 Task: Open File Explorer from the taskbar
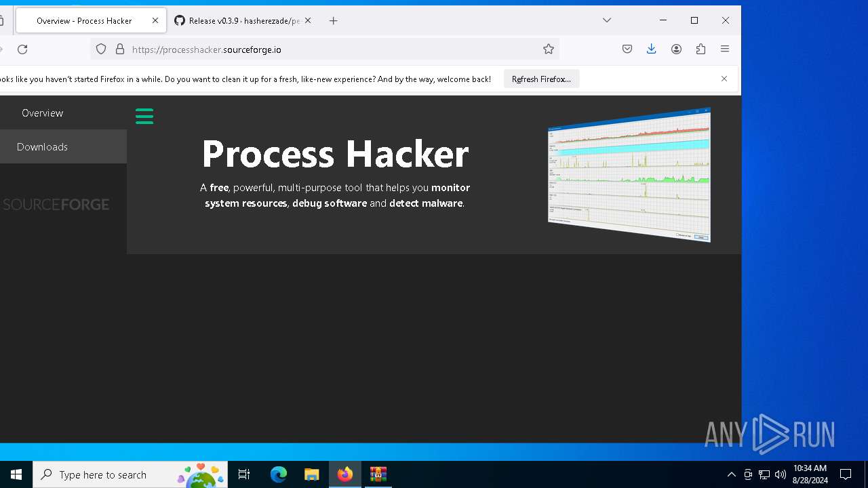pos(311,474)
